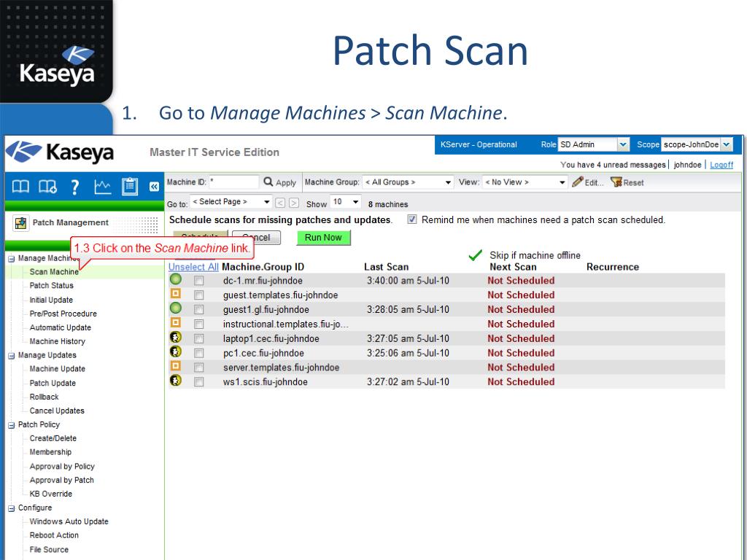Click the clipboard notes icon
747x560 pixels.
pos(130,187)
